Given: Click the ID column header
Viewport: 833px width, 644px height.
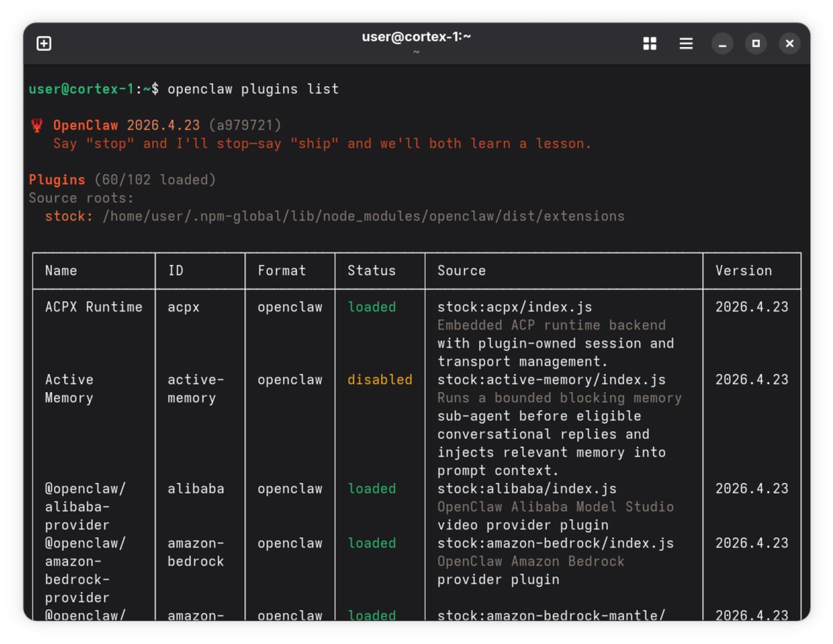Looking at the screenshot, I should (176, 271).
